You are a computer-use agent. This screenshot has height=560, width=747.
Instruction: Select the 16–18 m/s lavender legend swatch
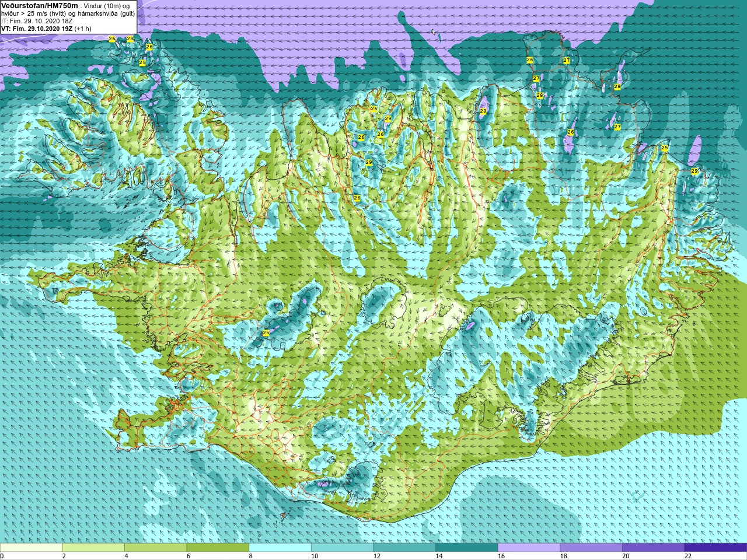529,548
